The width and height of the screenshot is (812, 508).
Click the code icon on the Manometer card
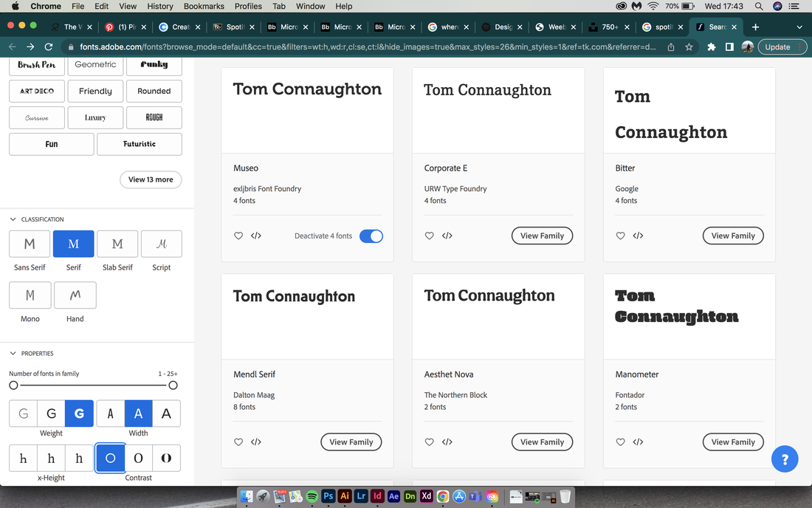click(638, 442)
